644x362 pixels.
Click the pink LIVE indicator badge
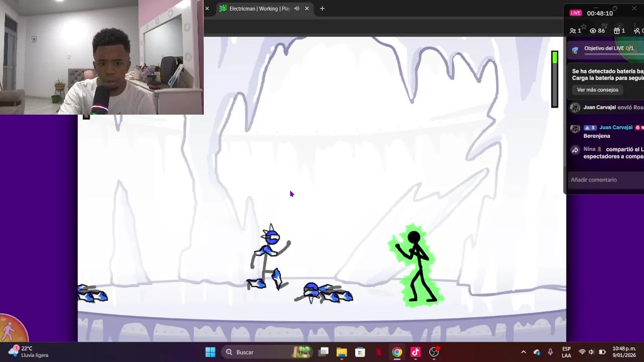click(x=576, y=13)
